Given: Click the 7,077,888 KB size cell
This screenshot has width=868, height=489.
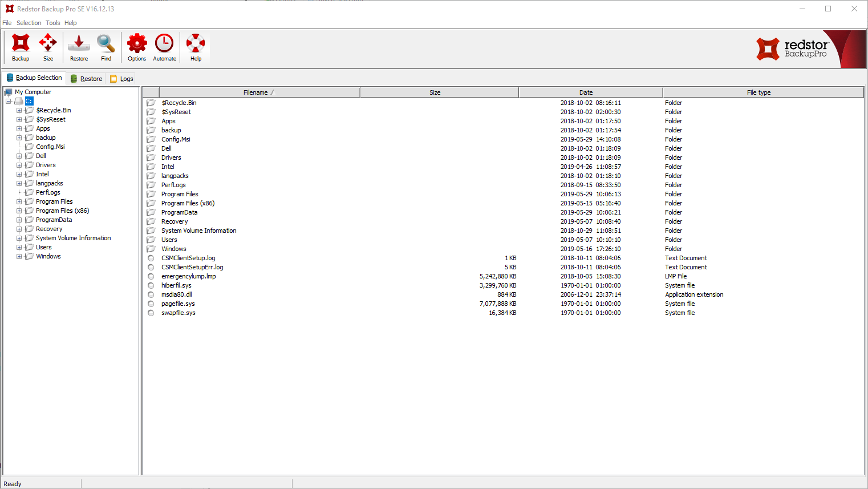Looking at the screenshot, I should 498,304.
